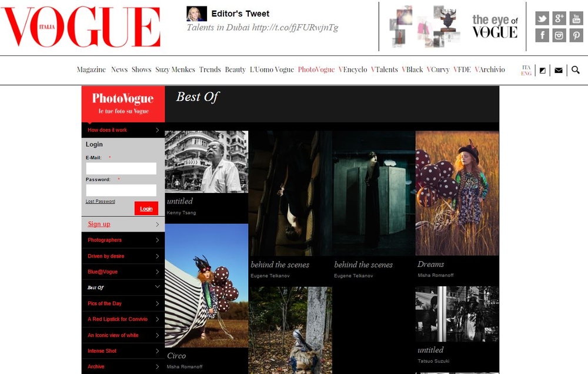Open Vogue's Twitter page icon
The image size is (588, 374).
coord(542,18)
